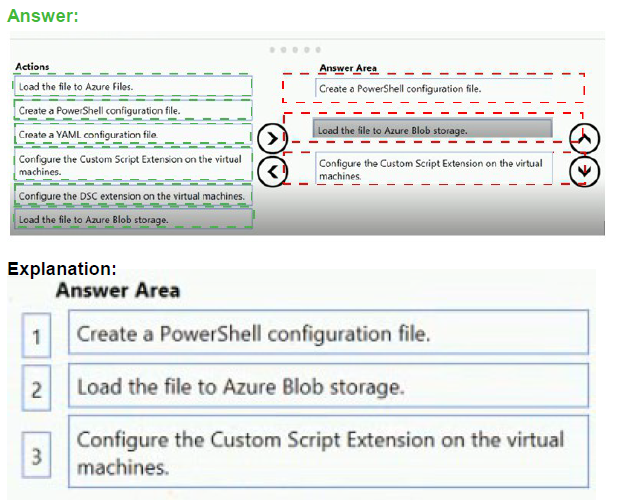Select "Create a YAML configuration file" action

pyautogui.click(x=133, y=134)
